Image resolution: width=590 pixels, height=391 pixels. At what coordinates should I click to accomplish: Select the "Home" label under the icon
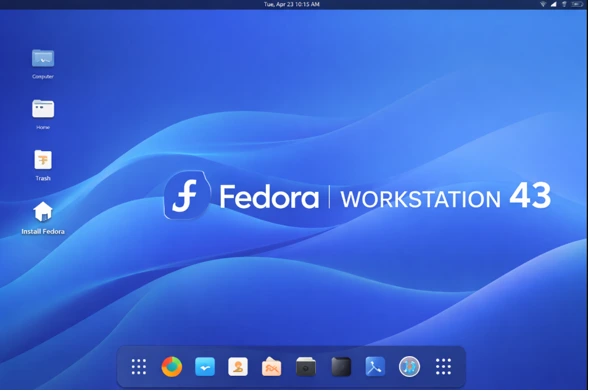(43, 128)
